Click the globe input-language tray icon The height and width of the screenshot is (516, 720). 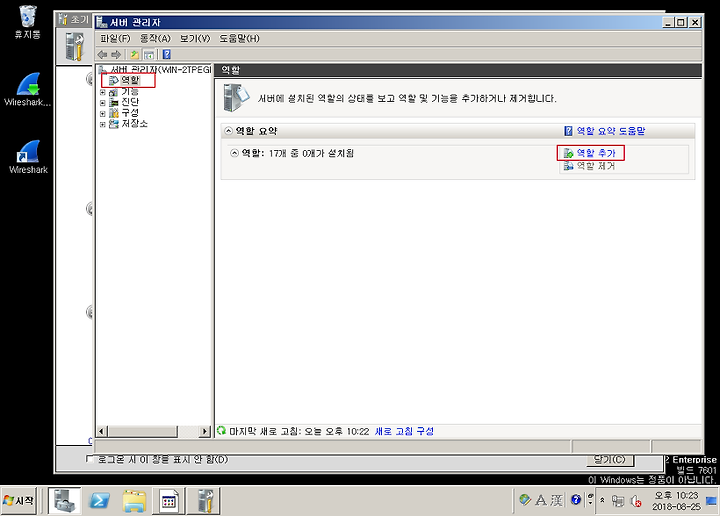pyautogui.click(x=524, y=499)
